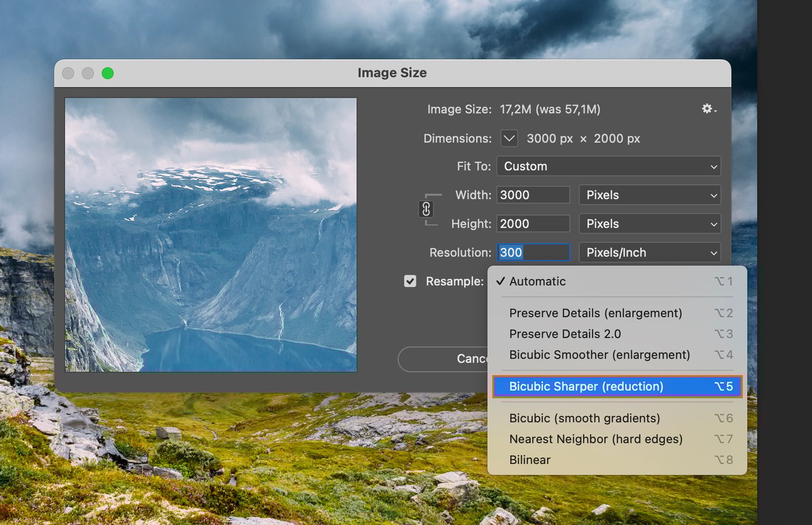Open the Image Size gear settings menu
The height and width of the screenshot is (525, 812).
(708, 109)
